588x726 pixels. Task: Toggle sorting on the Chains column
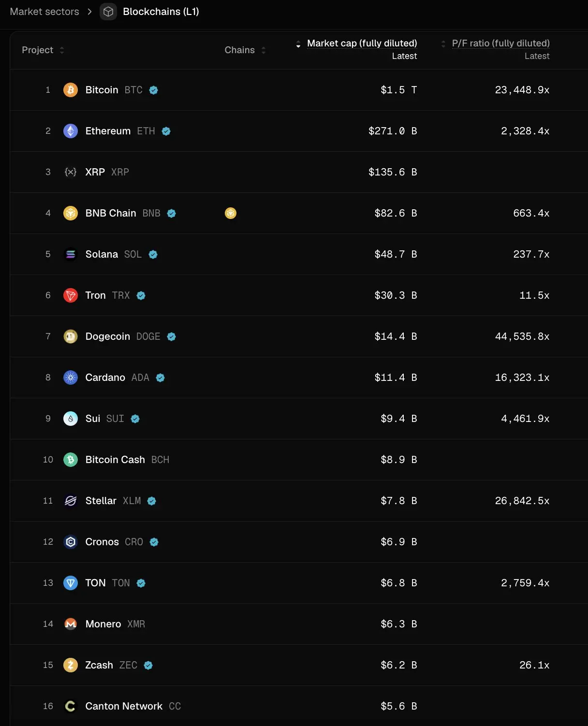pyautogui.click(x=263, y=50)
